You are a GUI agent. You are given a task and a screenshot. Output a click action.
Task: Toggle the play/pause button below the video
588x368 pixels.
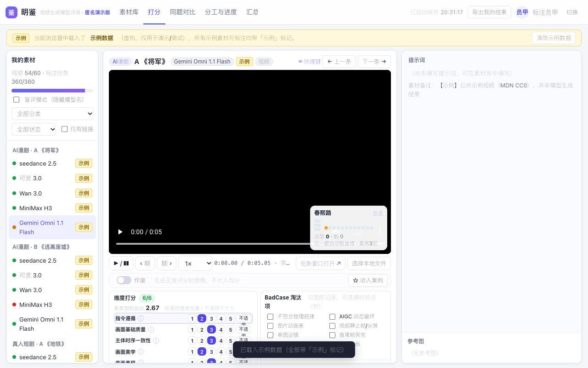click(x=121, y=264)
